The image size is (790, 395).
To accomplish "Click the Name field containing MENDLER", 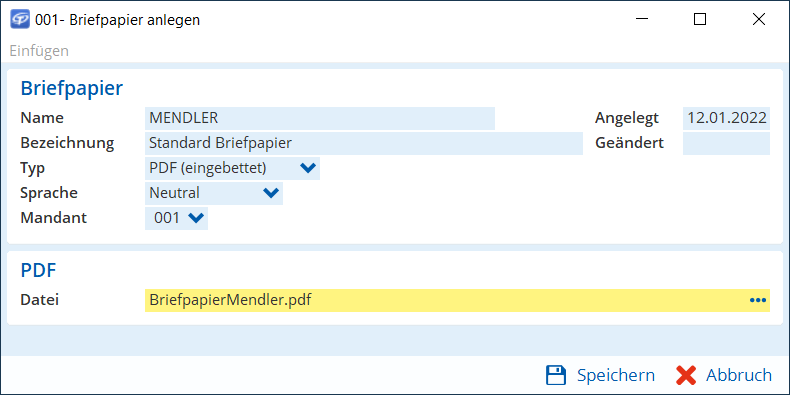I will coord(320,118).
